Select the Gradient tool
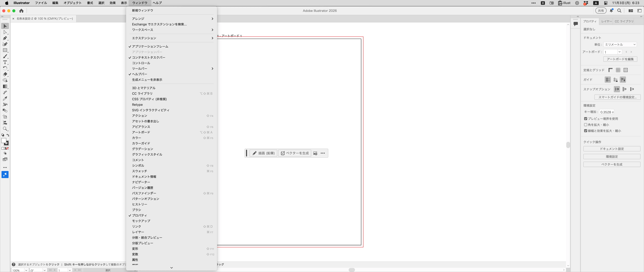 pos(5,86)
